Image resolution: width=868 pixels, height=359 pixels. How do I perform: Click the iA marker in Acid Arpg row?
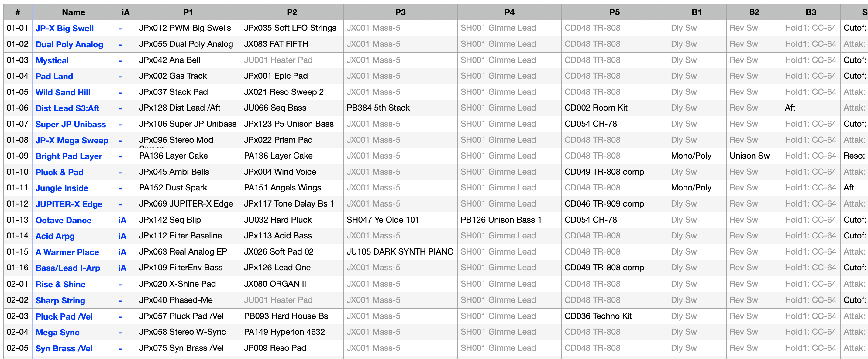[x=122, y=236]
